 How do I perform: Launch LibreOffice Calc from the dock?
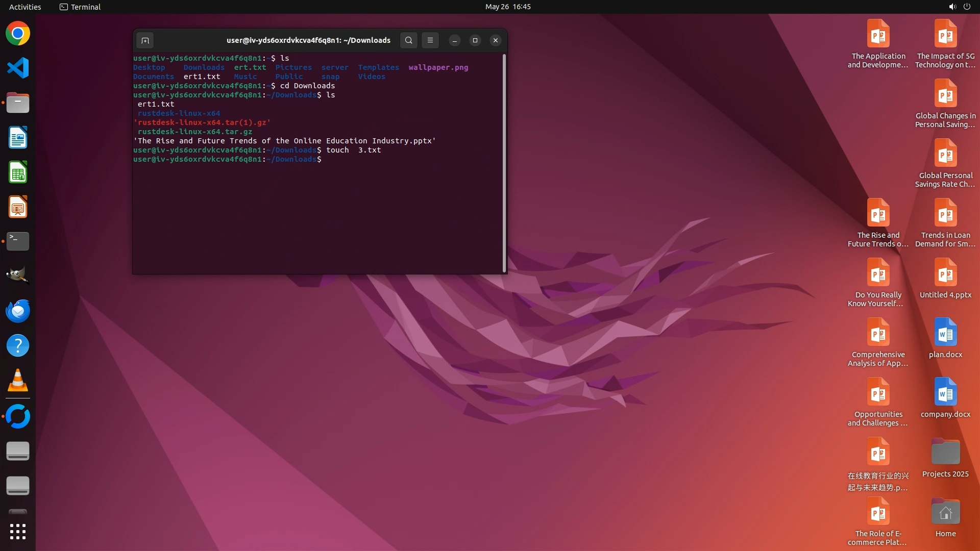pos(18,172)
